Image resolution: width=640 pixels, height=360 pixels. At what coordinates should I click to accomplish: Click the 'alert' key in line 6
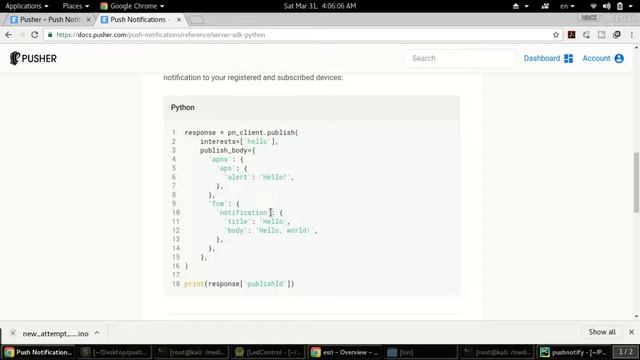[x=237, y=177]
